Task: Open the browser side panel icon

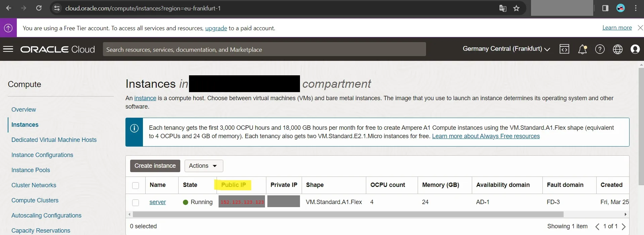Action: [605, 8]
